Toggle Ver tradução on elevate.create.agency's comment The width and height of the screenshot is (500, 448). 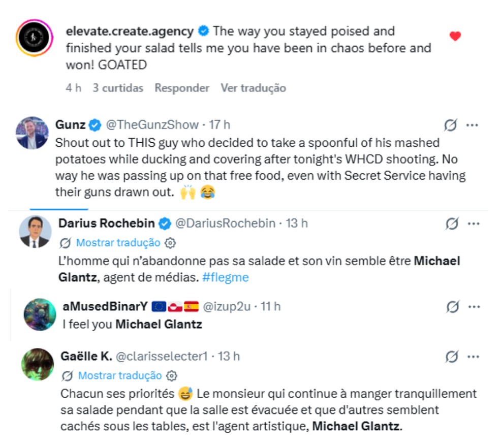pos(253,88)
